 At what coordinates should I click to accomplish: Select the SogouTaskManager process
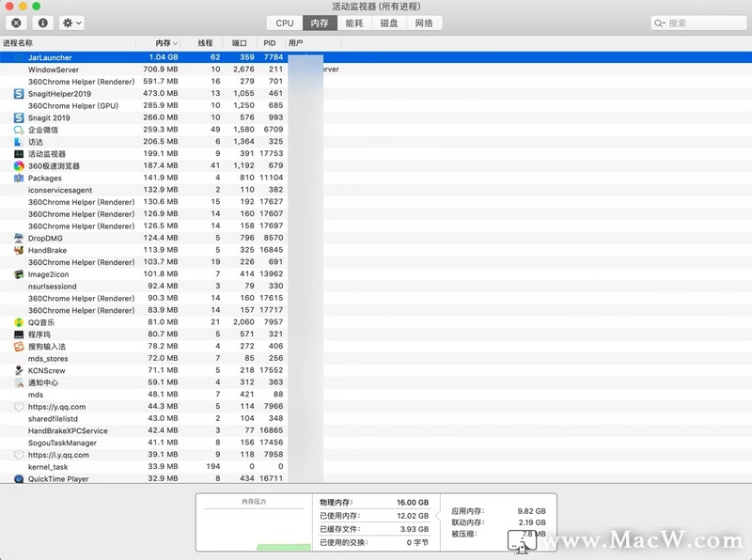[376, 443]
